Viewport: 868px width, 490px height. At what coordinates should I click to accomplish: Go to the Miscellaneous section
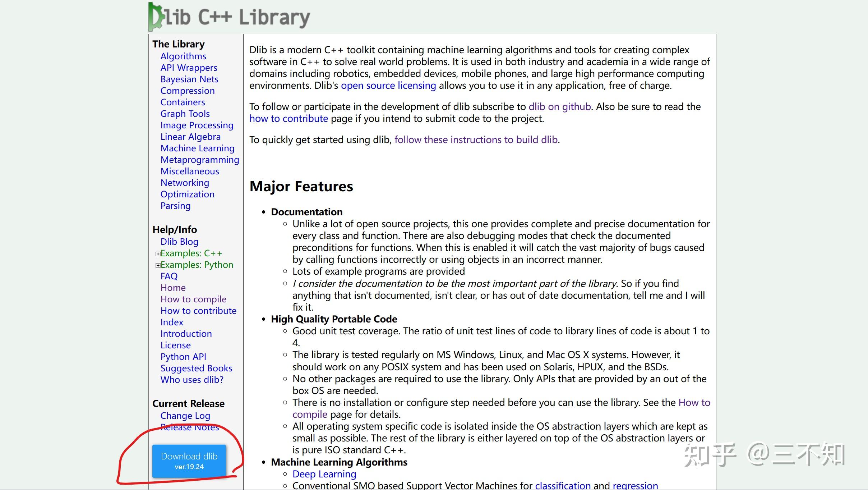pos(190,171)
